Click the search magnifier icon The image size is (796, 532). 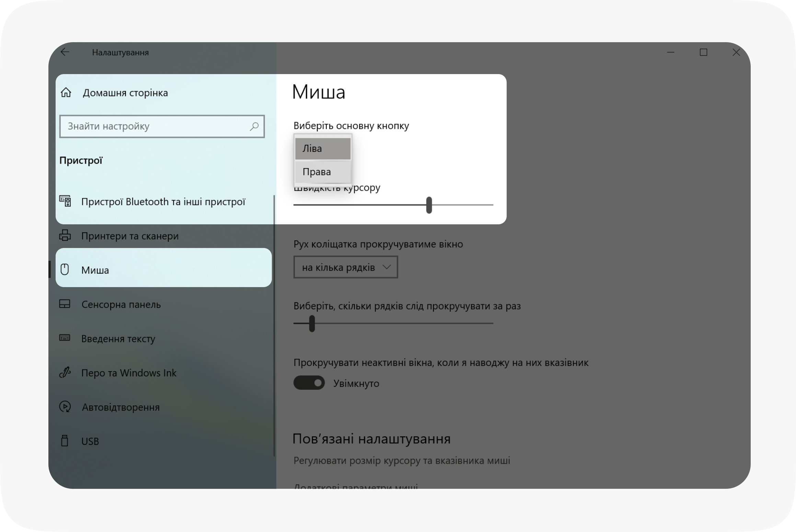point(254,126)
